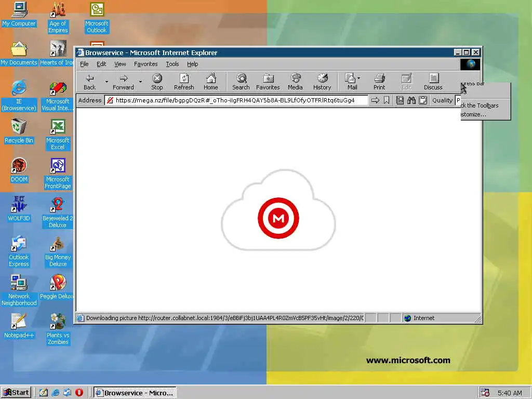532x399 pixels.
Task: Open the Favorites menu
Action: pyautogui.click(x=146, y=64)
